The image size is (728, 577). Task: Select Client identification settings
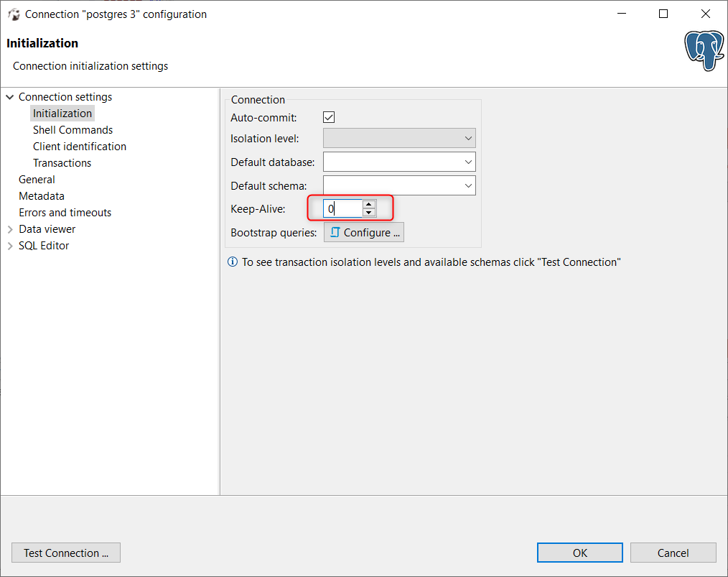(x=79, y=146)
